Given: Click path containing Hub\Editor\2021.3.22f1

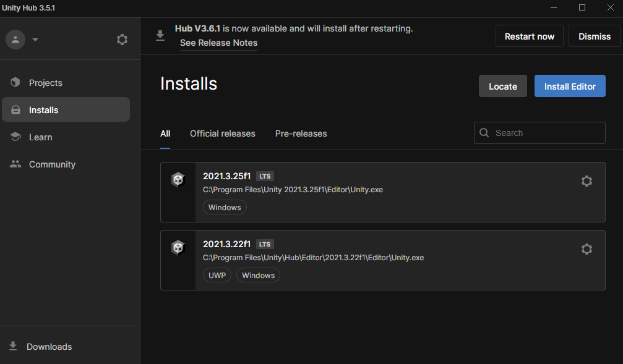Looking at the screenshot, I should (x=314, y=258).
